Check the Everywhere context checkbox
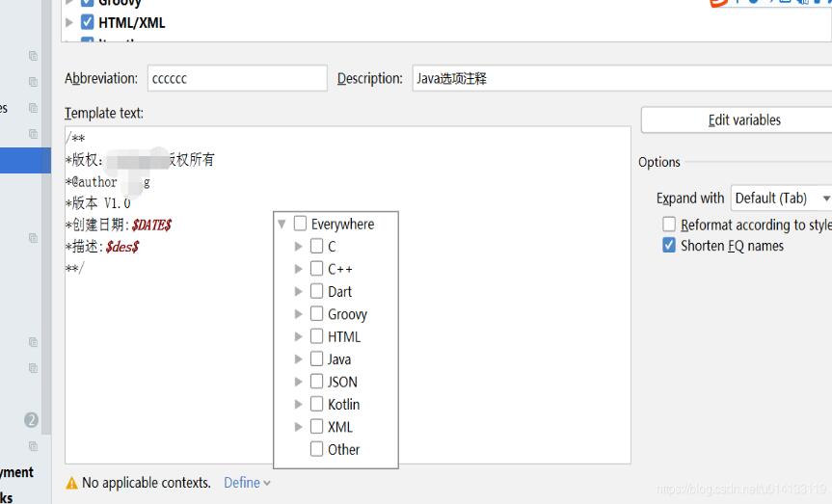Viewport: 832px width, 504px height. pos(301,224)
